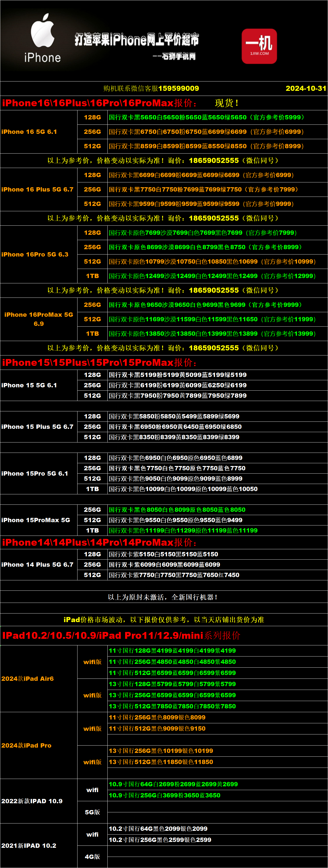Select iPhone 15ProMax 256G row 黑色8050
The height and width of the screenshot is (868, 328).
point(218,510)
